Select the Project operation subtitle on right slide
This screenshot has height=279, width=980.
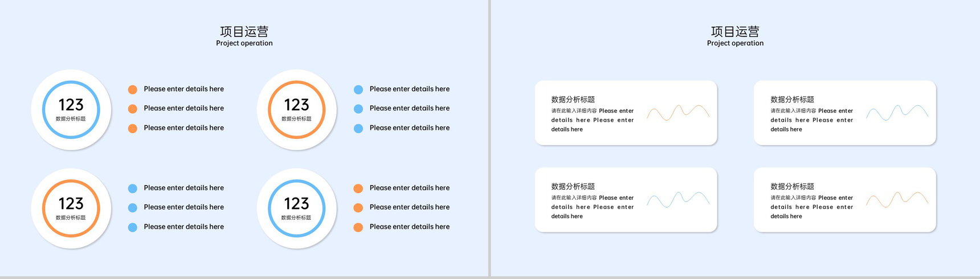click(x=735, y=43)
